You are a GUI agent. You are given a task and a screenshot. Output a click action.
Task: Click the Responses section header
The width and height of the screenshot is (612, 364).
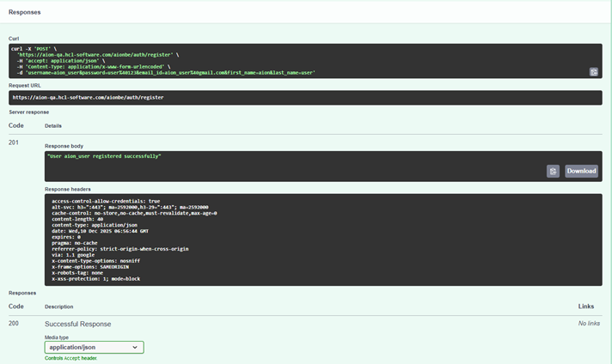point(25,12)
